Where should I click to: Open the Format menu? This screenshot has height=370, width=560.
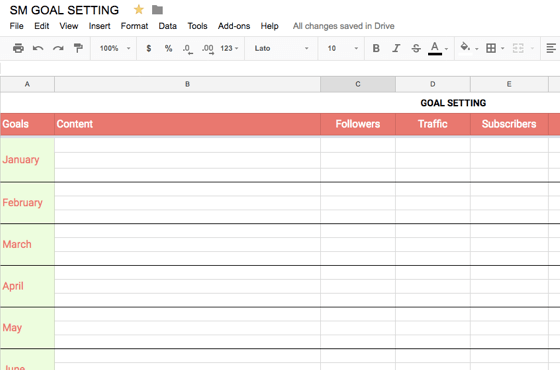tap(134, 26)
